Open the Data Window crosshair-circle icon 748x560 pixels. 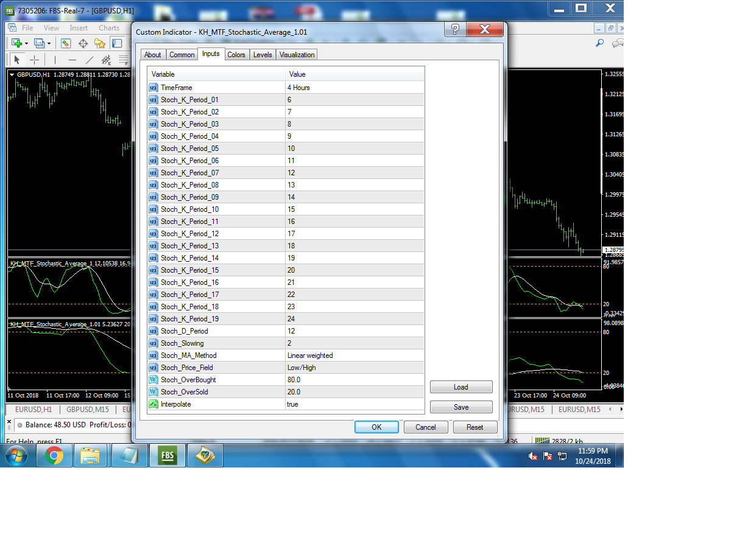83,43
